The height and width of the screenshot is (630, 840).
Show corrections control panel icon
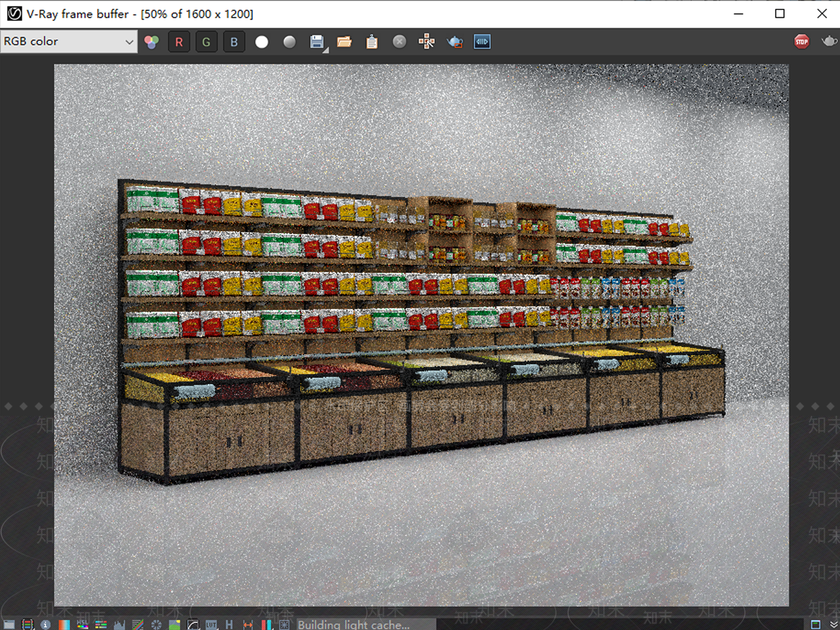(x=9, y=624)
